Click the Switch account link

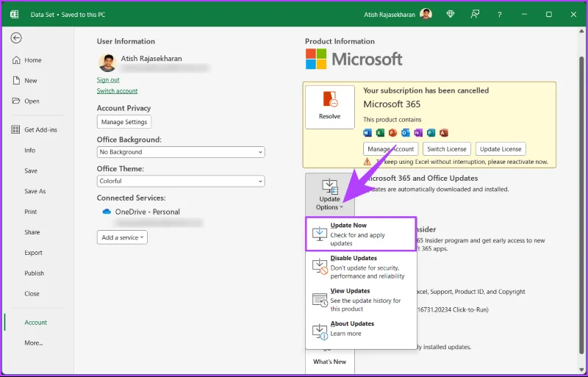(117, 91)
